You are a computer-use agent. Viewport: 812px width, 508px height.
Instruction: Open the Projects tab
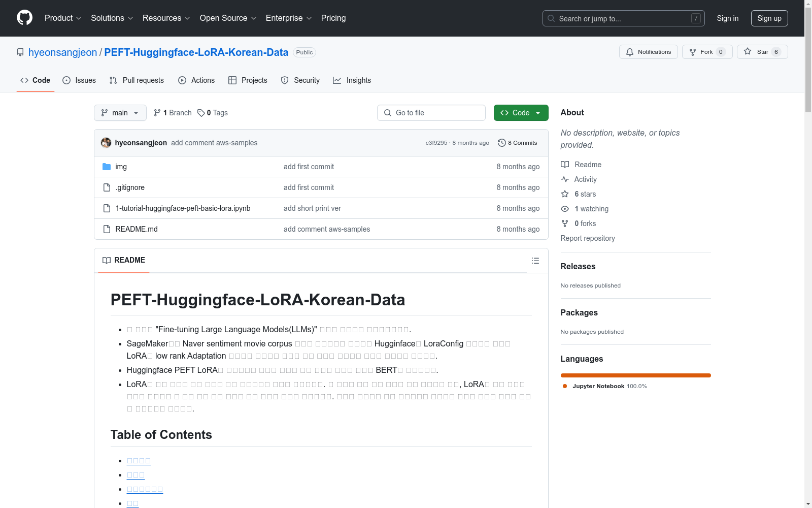coord(248,80)
